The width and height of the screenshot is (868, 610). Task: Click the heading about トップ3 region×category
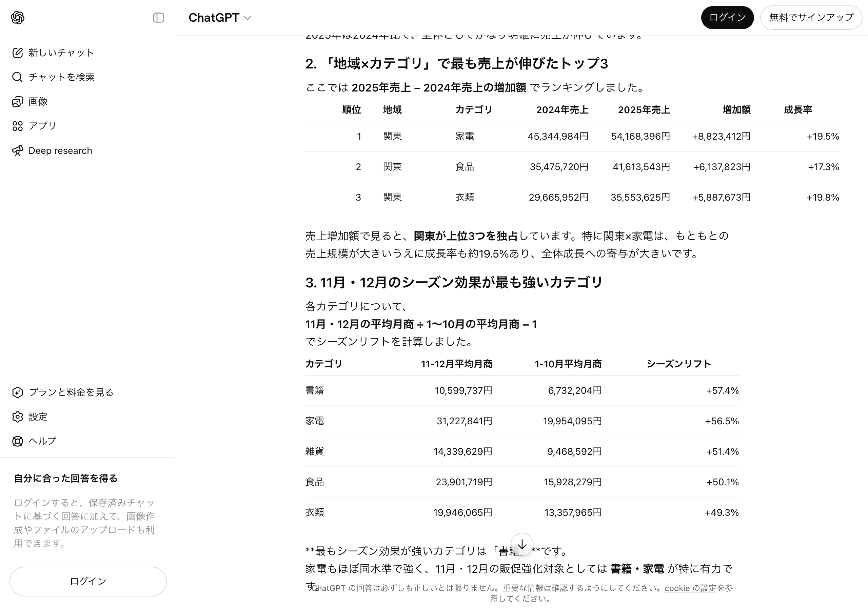pos(457,63)
